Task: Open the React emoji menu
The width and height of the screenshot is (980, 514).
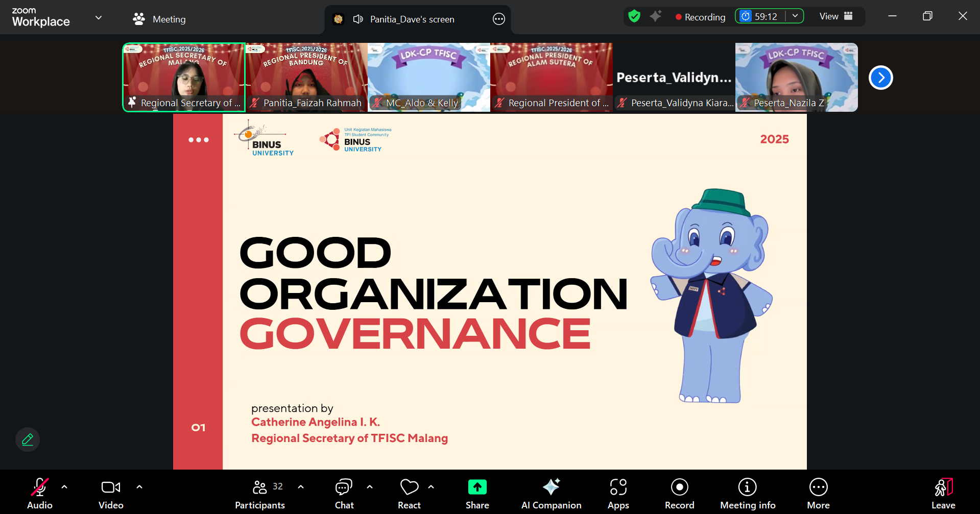Action: (409, 493)
